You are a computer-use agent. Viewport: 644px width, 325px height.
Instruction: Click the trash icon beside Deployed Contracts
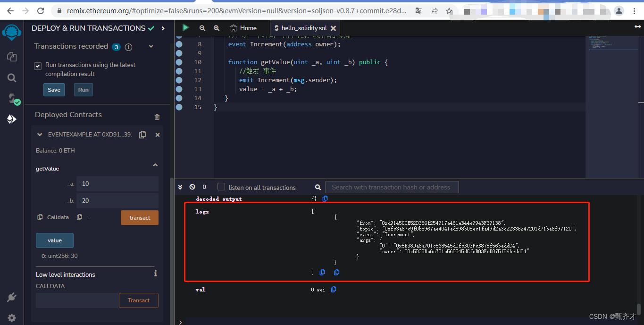[157, 117]
